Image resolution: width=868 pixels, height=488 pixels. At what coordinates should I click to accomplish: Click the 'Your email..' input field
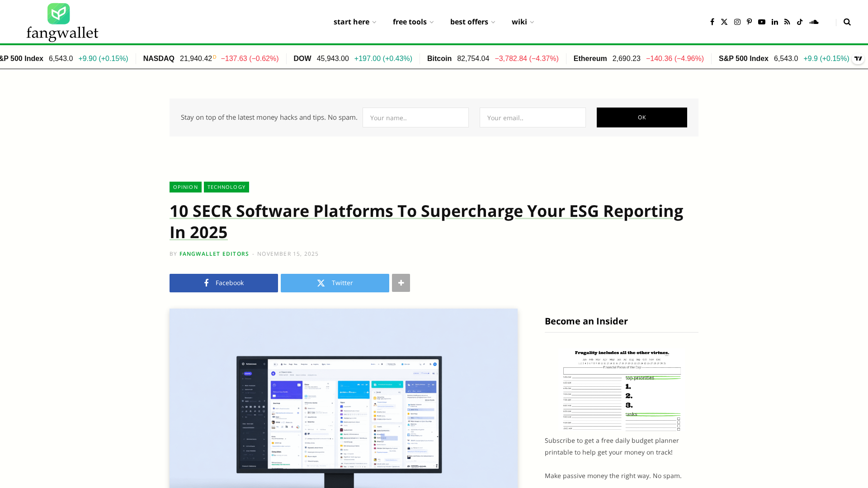pos(533,117)
